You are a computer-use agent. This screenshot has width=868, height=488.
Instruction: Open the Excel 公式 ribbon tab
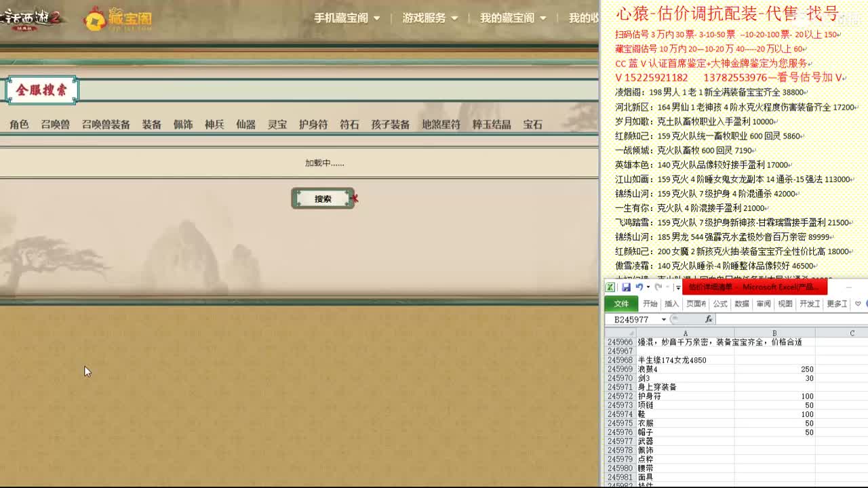pos(720,304)
